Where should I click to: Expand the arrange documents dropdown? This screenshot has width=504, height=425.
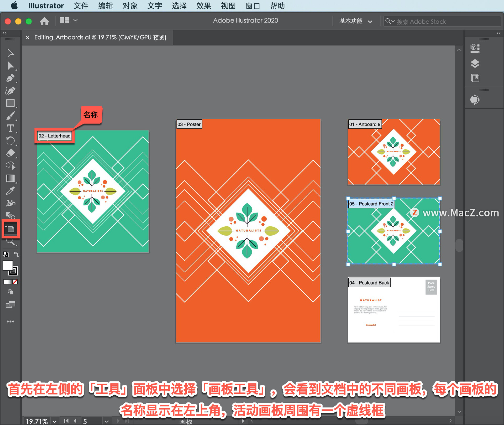pyautogui.click(x=76, y=20)
